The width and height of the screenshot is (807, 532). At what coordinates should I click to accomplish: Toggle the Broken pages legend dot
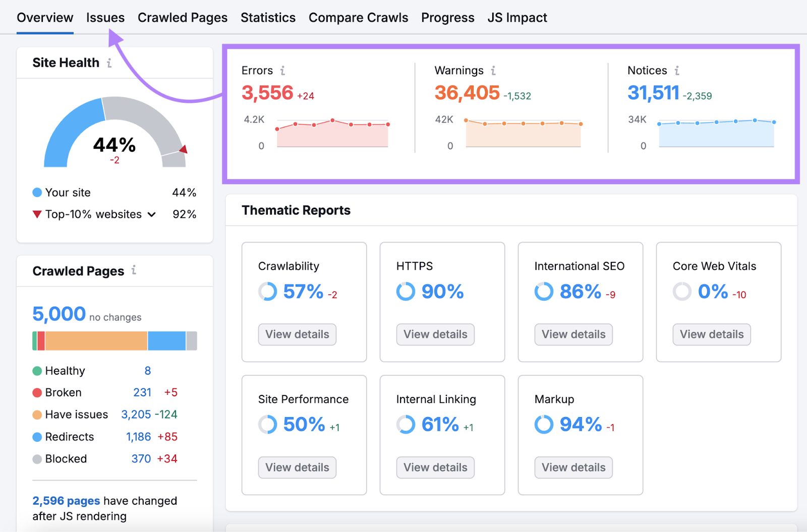pos(37,392)
